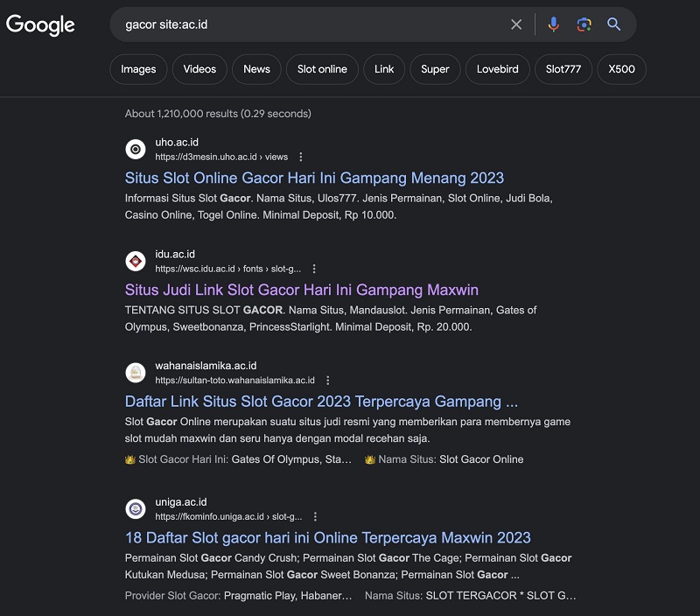Image resolution: width=700 pixels, height=616 pixels.
Task: Click 'Nama Situs: Slot Gacor Online' snippet
Action: tap(444, 459)
